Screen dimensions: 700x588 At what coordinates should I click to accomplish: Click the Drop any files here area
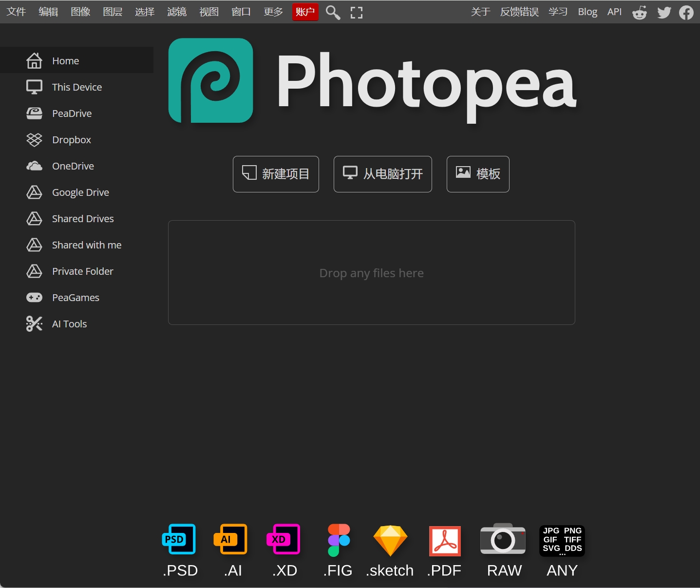(372, 273)
